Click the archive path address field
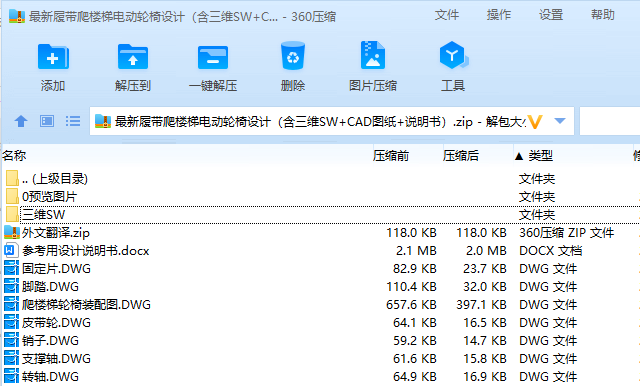This screenshot has width=640, height=386. tap(331, 121)
